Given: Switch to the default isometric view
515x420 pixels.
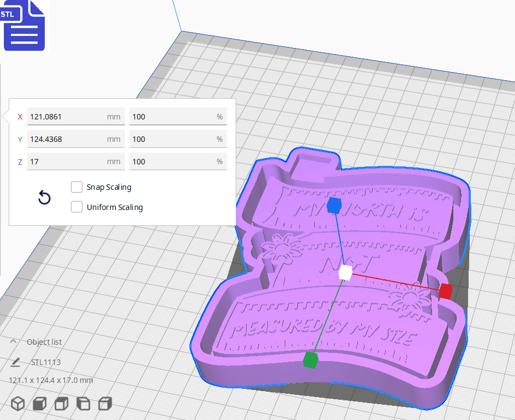Looking at the screenshot, I should [x=18, y=404].
